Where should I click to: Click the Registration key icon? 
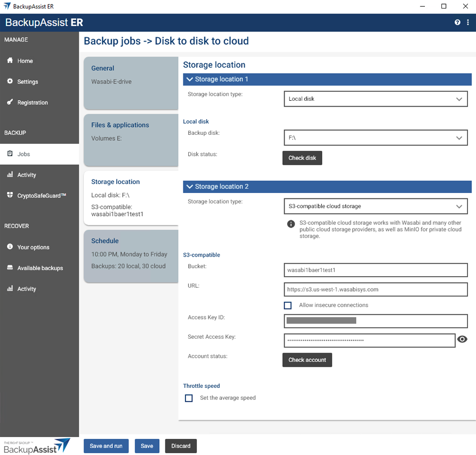(x=10, y=102)
